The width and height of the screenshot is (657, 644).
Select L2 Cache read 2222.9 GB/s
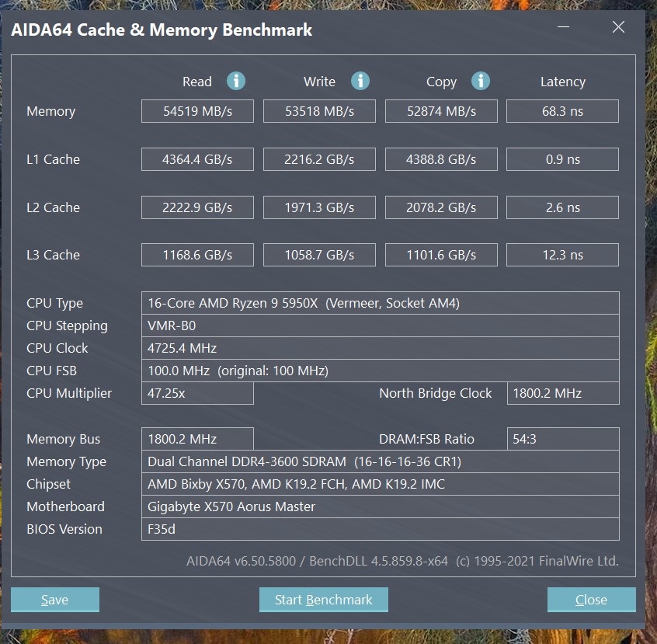coord(197,207)
